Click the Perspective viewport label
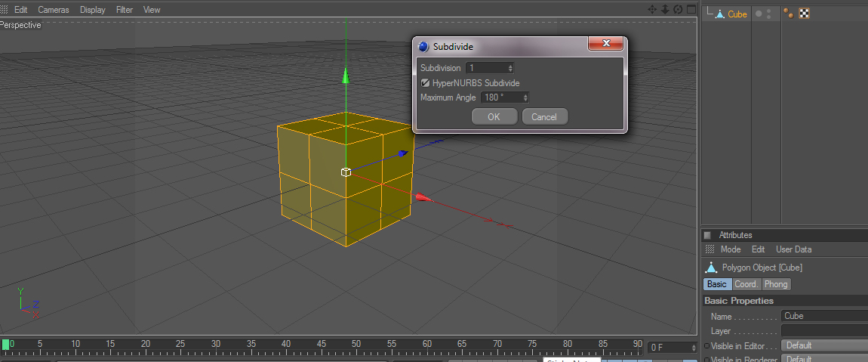Screen dimensions: 868x362 [x=20, y=25]
